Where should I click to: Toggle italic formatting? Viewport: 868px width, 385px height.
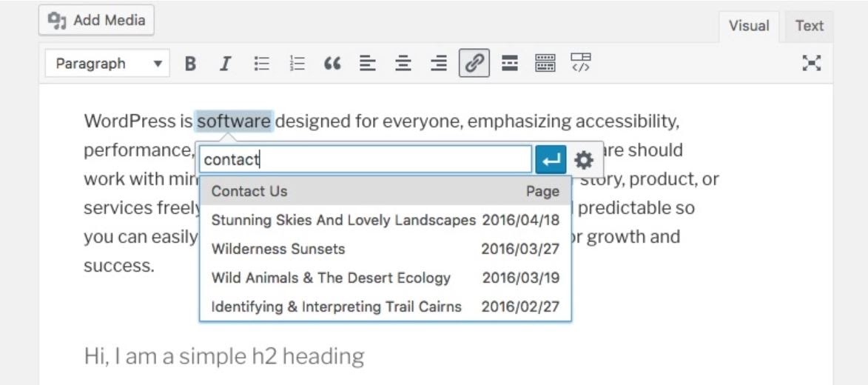pyautogui.click(x=225, y=64)
